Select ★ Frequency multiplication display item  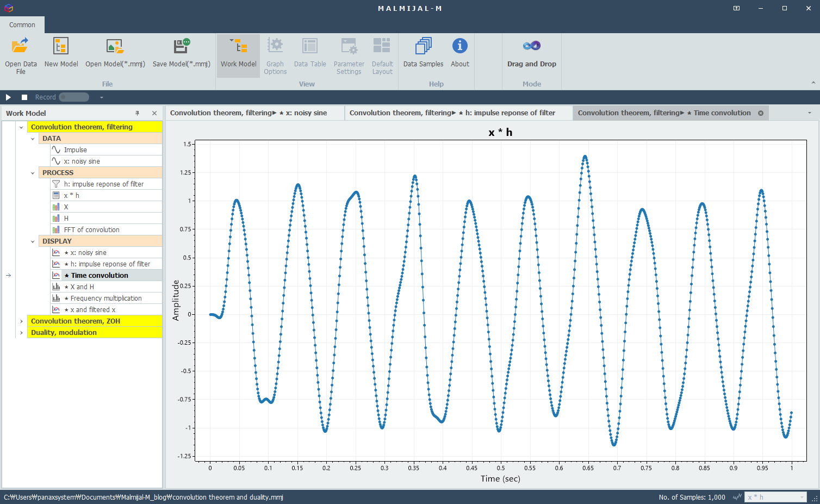click(106, 298)
